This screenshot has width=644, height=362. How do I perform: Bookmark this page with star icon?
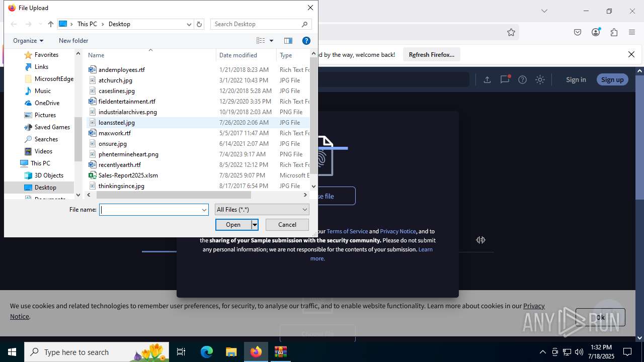point(511,32)
